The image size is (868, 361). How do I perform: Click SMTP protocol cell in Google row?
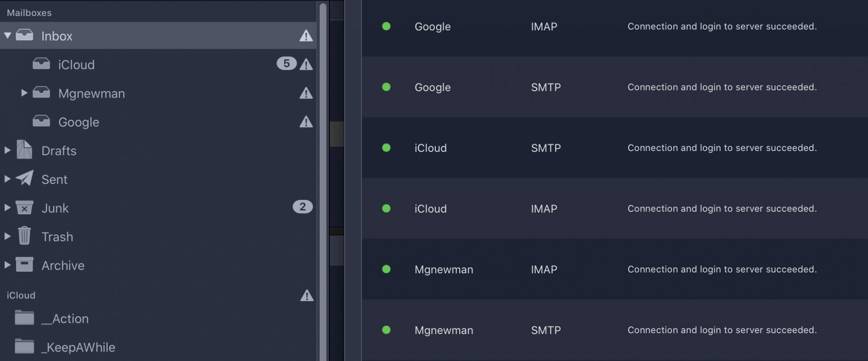(546, 87)
